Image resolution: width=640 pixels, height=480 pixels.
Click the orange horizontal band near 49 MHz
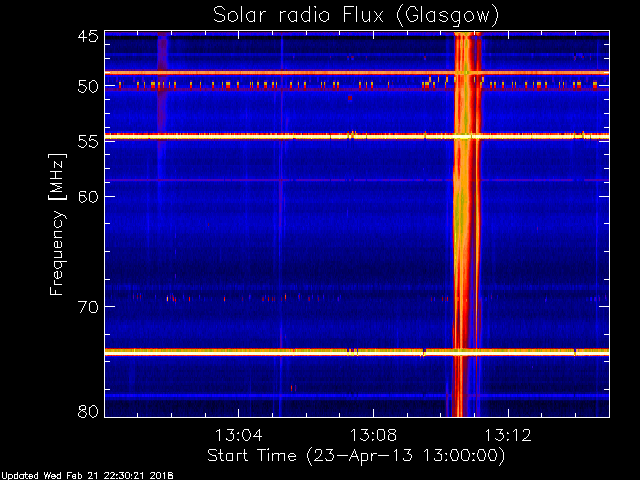357,73
